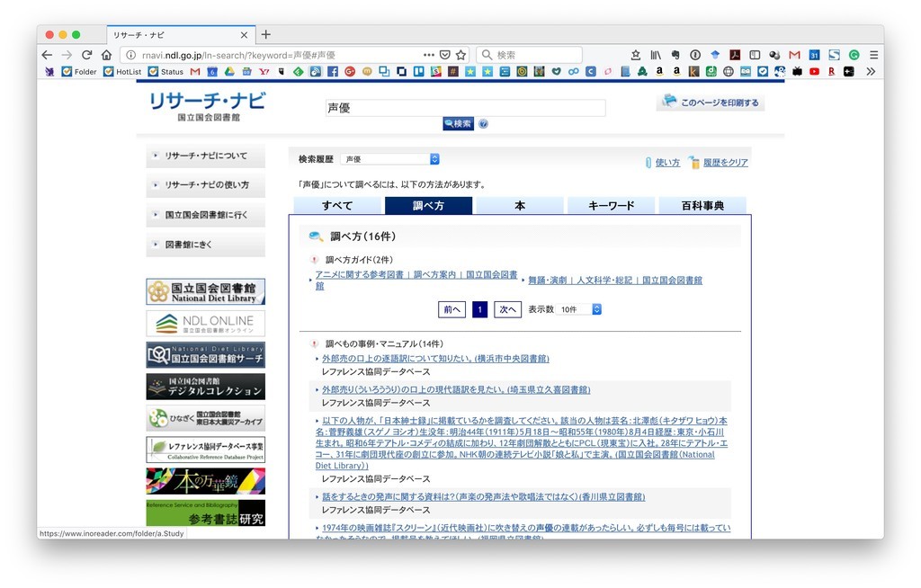The width and height of the screenshot is (921, 588).
Task: Open the Google Calendar 31 toolbar icon
Action: (814, 55)
